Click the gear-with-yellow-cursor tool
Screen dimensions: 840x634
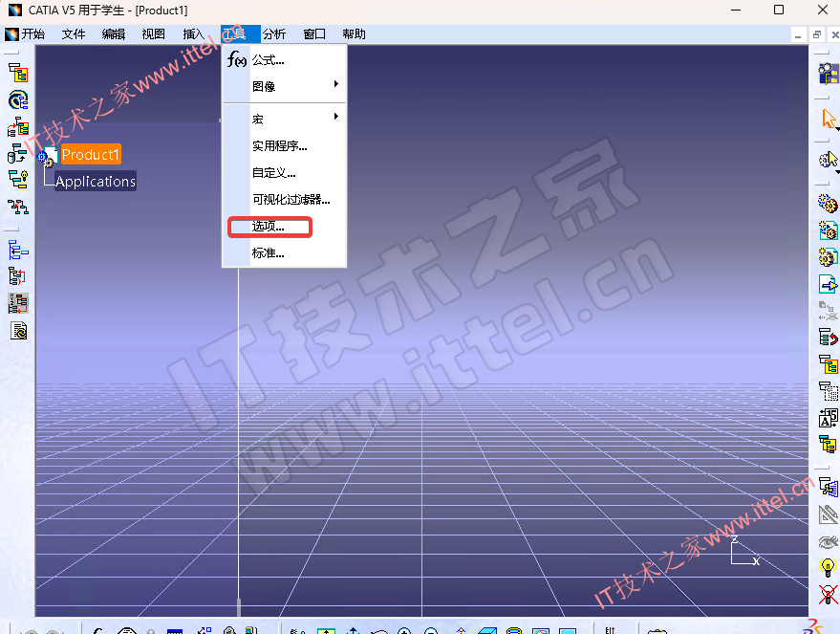click(828, 159)
